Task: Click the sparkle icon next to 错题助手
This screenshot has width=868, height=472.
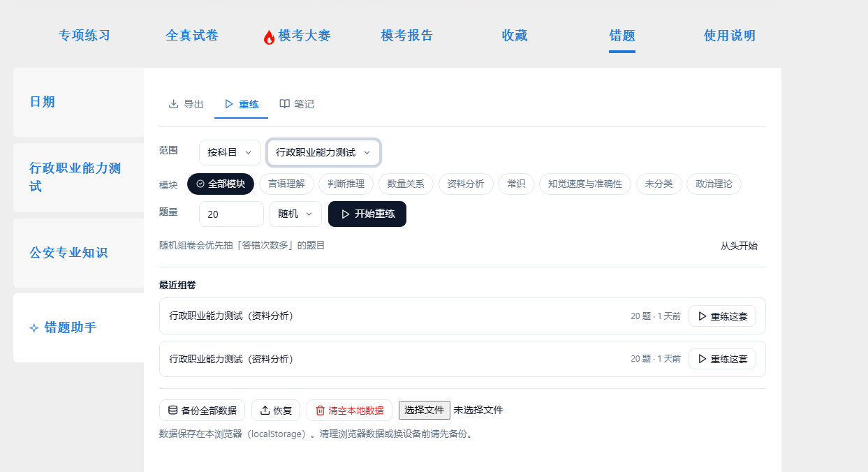Action: 34,327
